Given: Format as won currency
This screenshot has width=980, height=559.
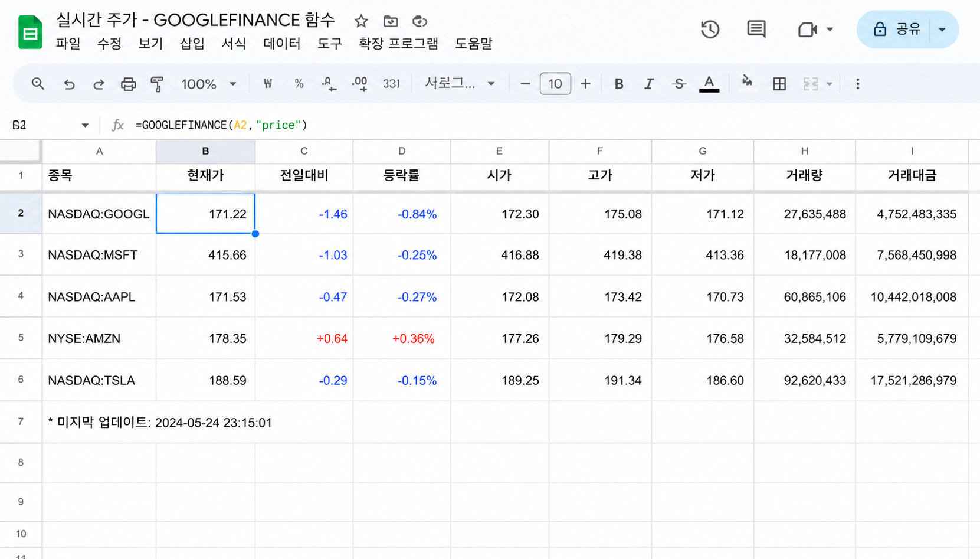Looking at the screenshot, I should click(268, 84).
